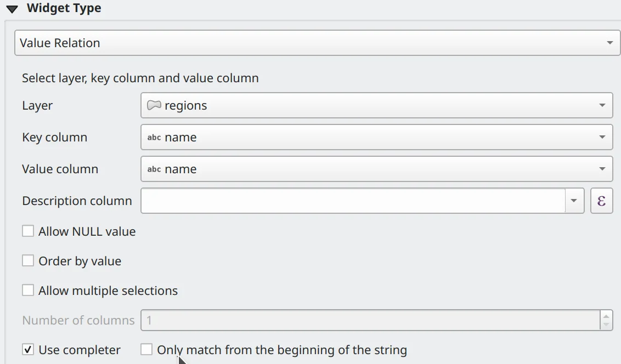Image resolution: width=621 pixels, height=364 pixels.
Task: Decrease the Number of columns spinner
Action: [606, 325]
